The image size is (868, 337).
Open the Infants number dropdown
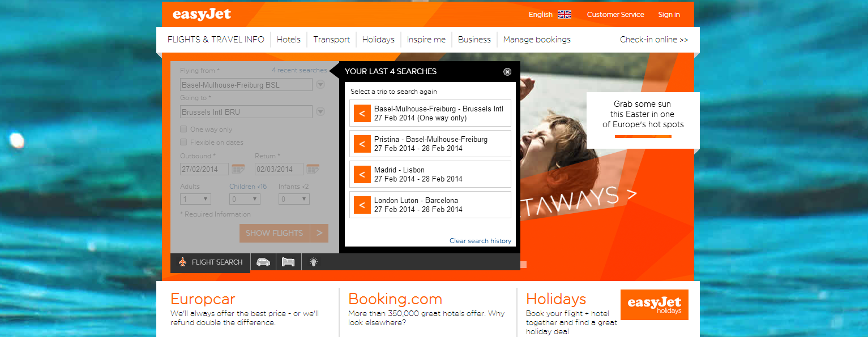click(x=294, y=199)
